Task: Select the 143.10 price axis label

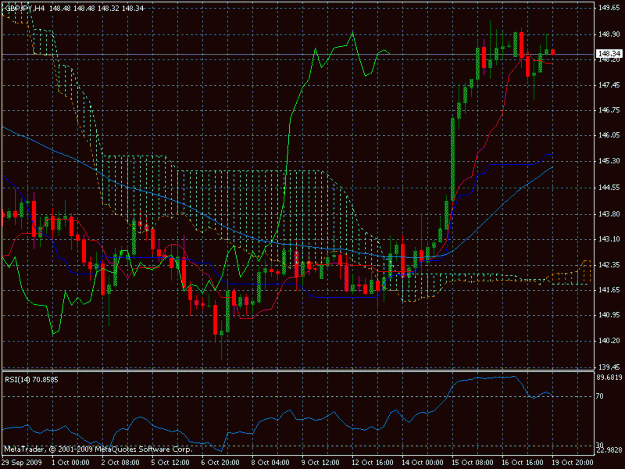Action: click(x=609, y=239)
